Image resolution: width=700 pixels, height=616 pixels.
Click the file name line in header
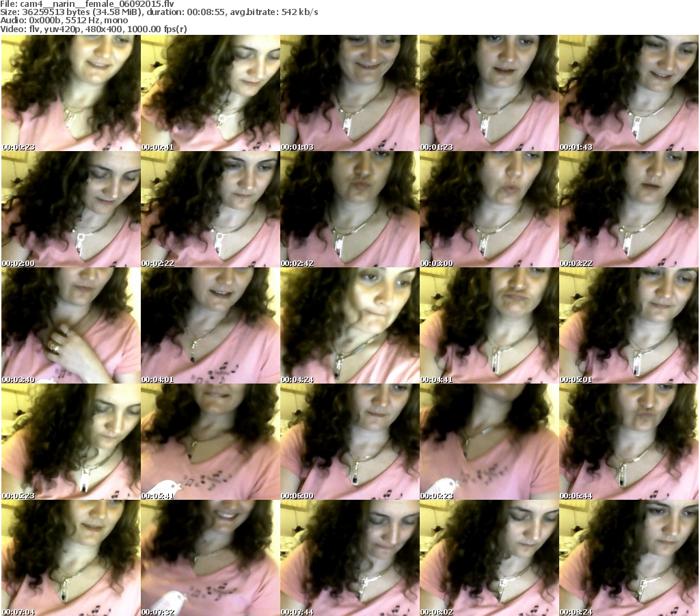(x=87, y=4)
